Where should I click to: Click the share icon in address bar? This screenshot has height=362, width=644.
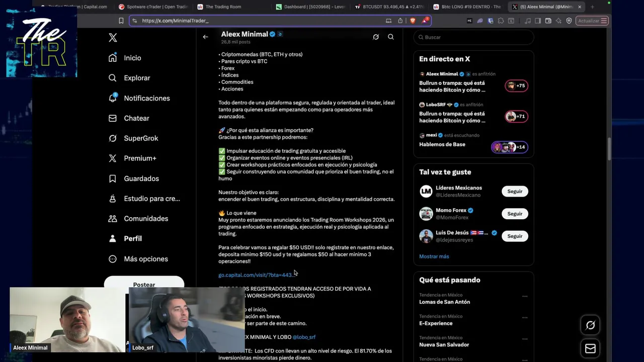[x=400, y=21]
